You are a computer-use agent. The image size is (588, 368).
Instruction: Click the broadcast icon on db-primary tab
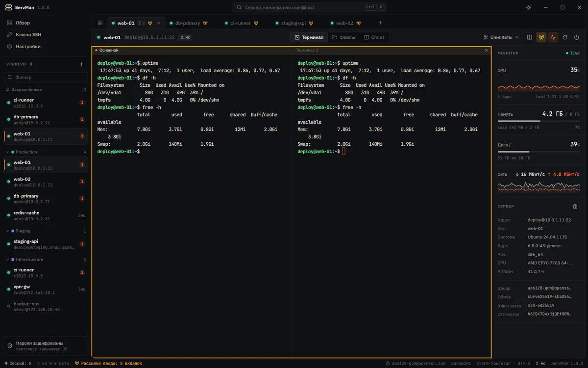pos(205,23)
